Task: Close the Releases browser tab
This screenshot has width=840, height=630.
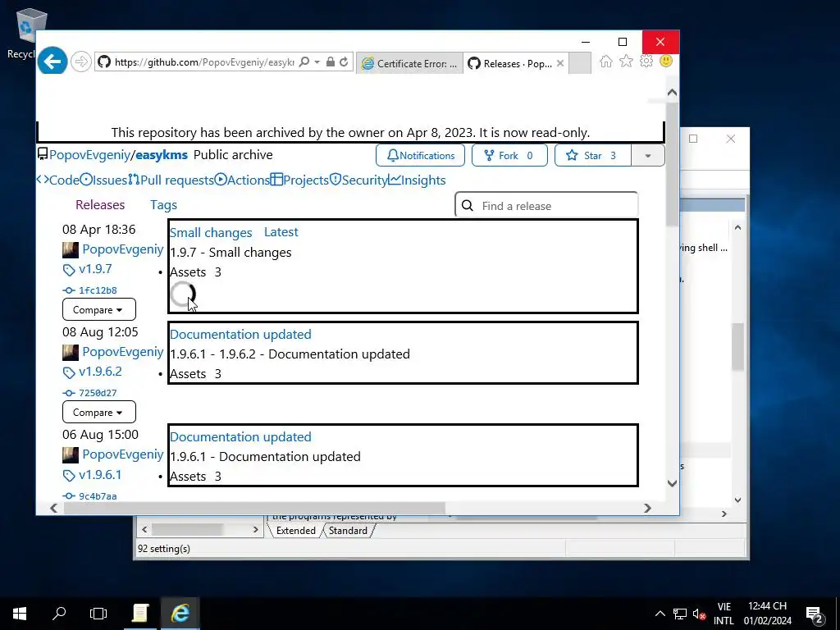Action: coord(559,63)
